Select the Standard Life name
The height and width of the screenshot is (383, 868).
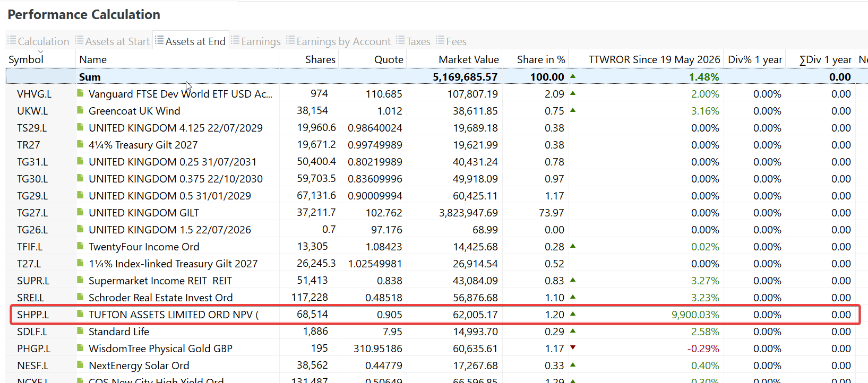119,332
